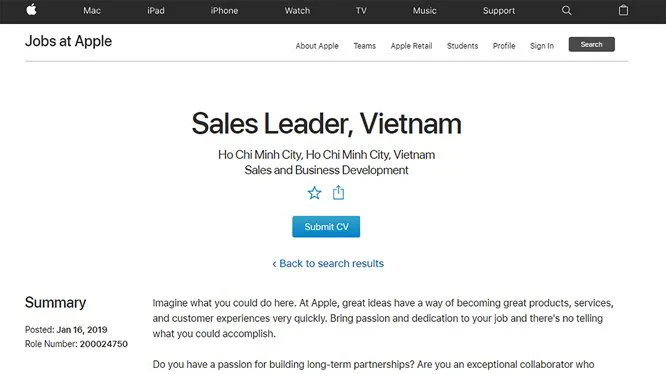Click the Apple logo icon
Screen dimensions: 666x374
(x=31, y=10)
